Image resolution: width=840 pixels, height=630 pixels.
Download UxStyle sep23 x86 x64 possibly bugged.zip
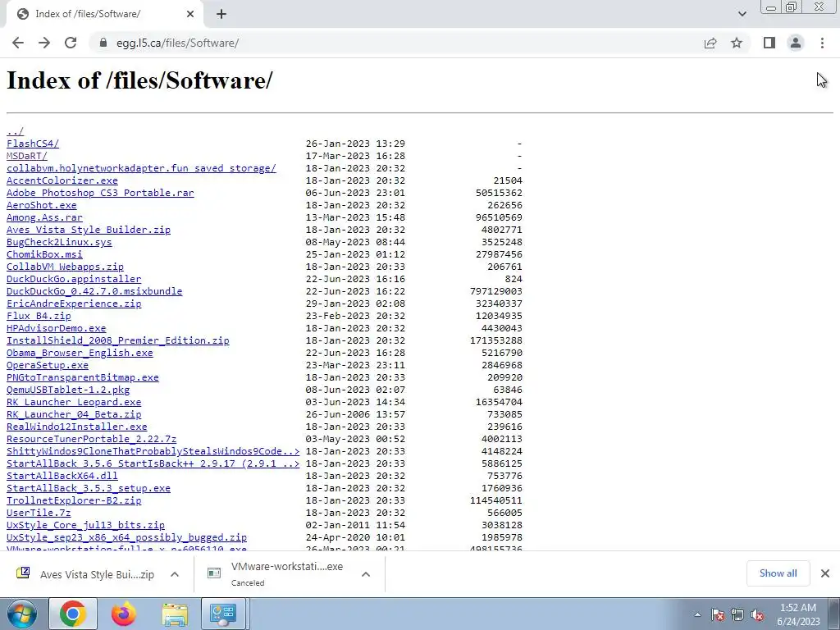click(127, 538)
